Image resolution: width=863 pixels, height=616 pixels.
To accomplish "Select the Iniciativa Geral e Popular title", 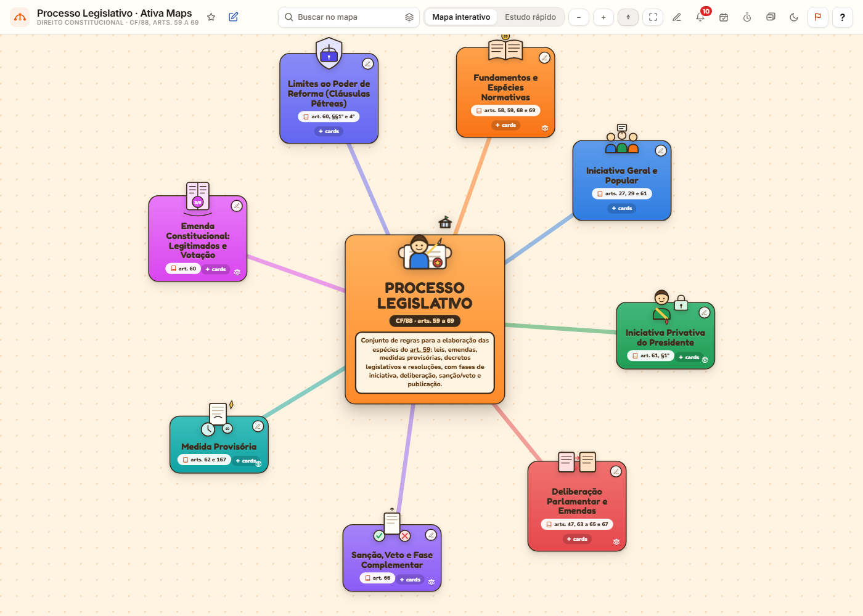I will pyautogui.click(x=622, y=176).
